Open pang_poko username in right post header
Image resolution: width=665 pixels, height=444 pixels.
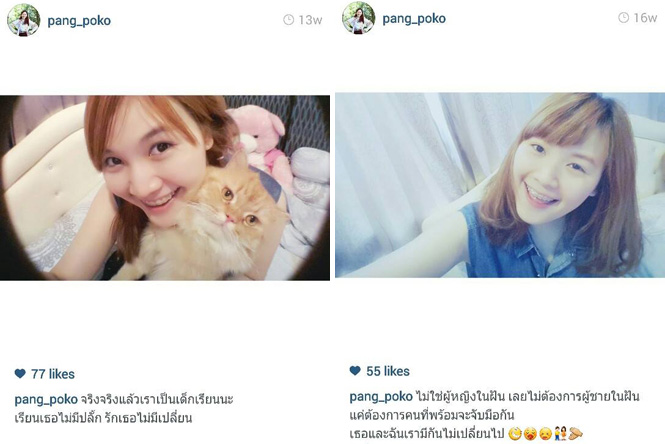tap(414, 19)
